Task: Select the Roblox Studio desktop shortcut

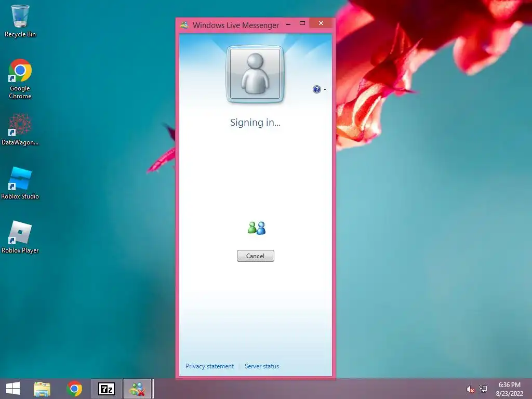Action: point(20,183)
